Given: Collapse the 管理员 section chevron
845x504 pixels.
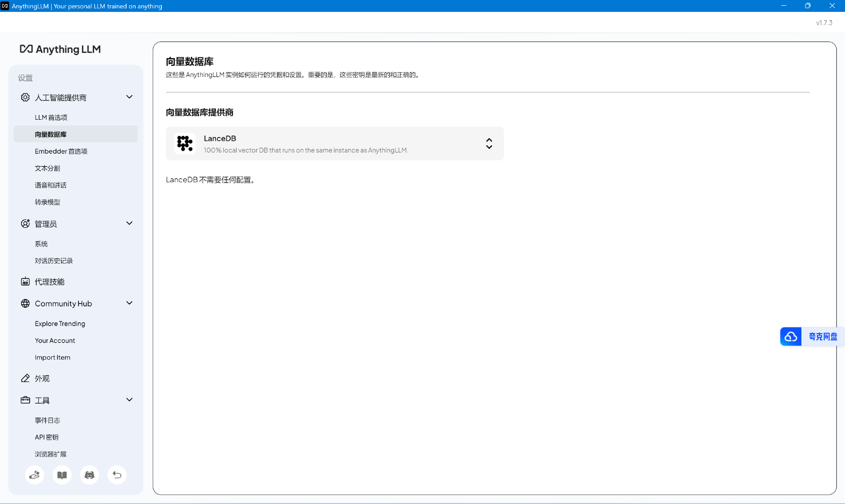Looking at the screenshot, I should (129, 223).
